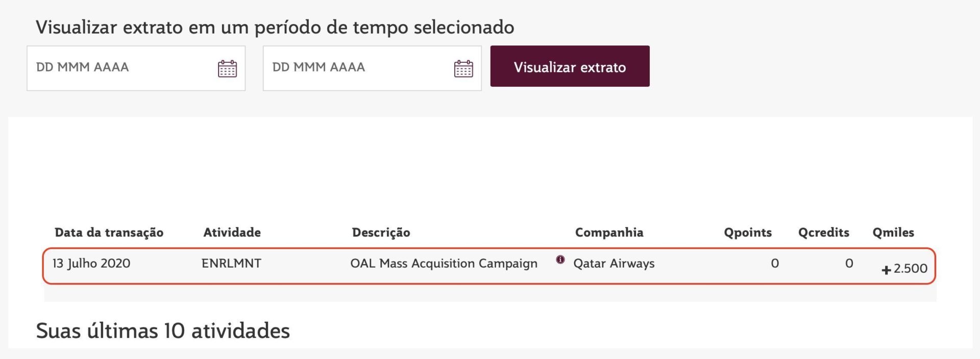Focus the second DD MMM AAAA date field
Screen dimensions: 980x359
pos(372,68)
